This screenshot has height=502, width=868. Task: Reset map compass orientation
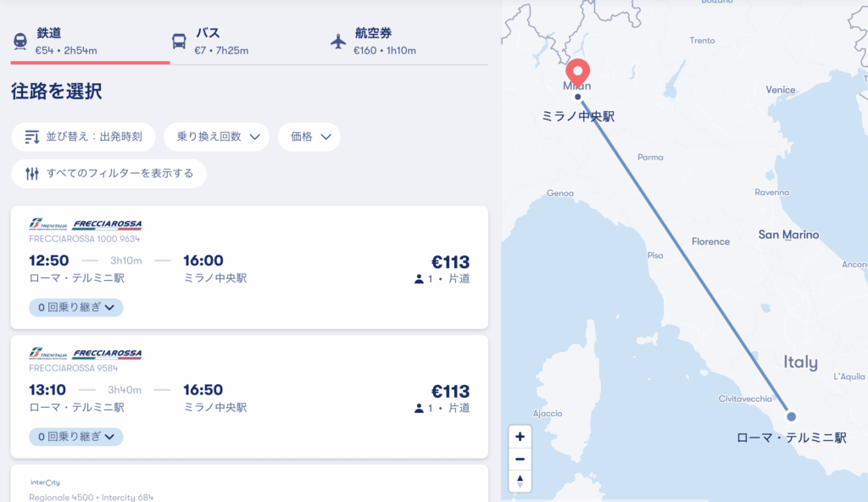(520, 481)
